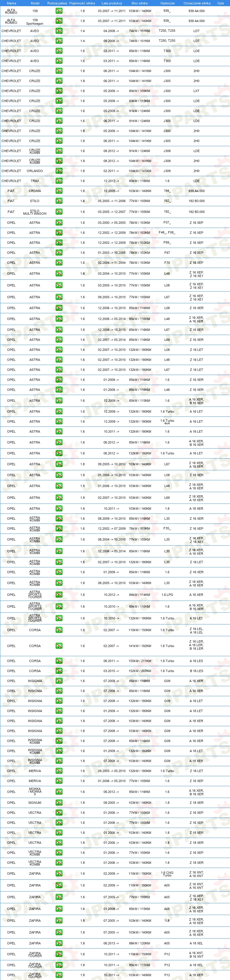Click the 01.2003 -> 10.2005 production years cell
230x980 pixels.
[111, 253]
